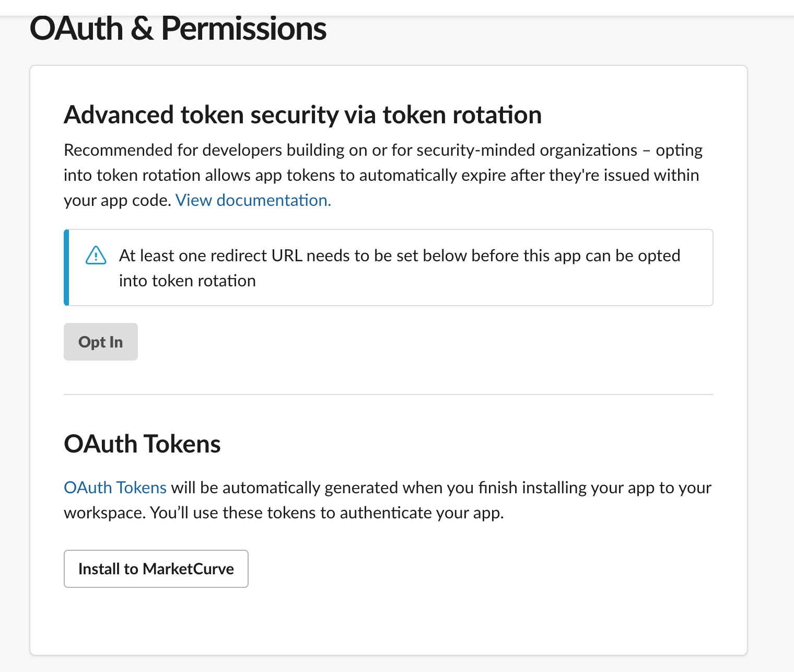The height and width of the screenshot is (672, 794).
Task: Click the blue accent bar of the alert
Action: pos(66,268)
